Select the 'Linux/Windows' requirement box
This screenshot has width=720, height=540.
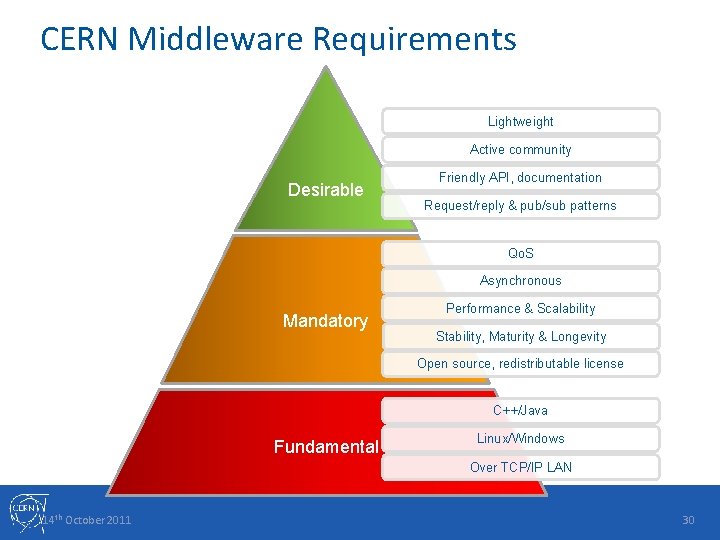pos(520,439)
